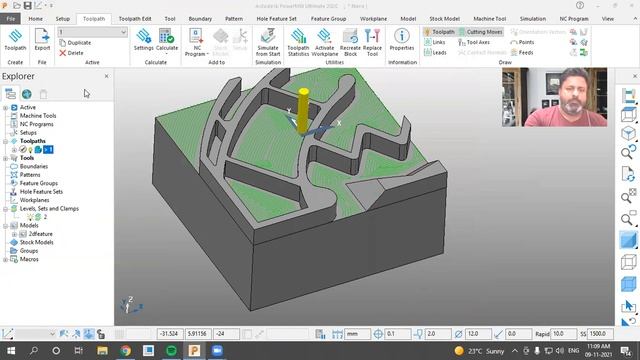
Task: Click the SS field showing 1500.0
Action: tap(600, 334)
